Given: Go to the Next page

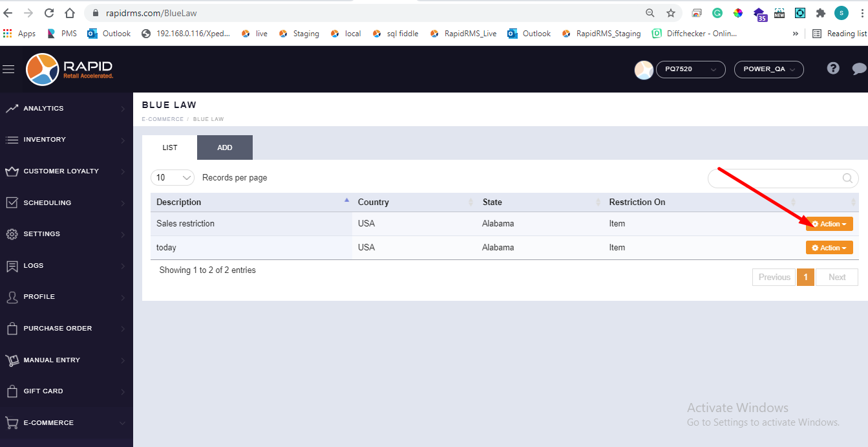Looking at the screenshot, I should coord(837,278).
